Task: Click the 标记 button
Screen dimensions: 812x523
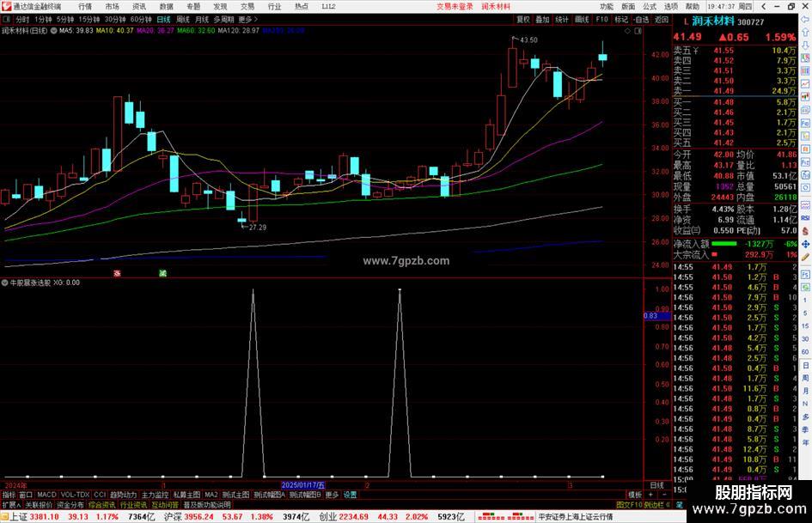Action: point(621,20)
